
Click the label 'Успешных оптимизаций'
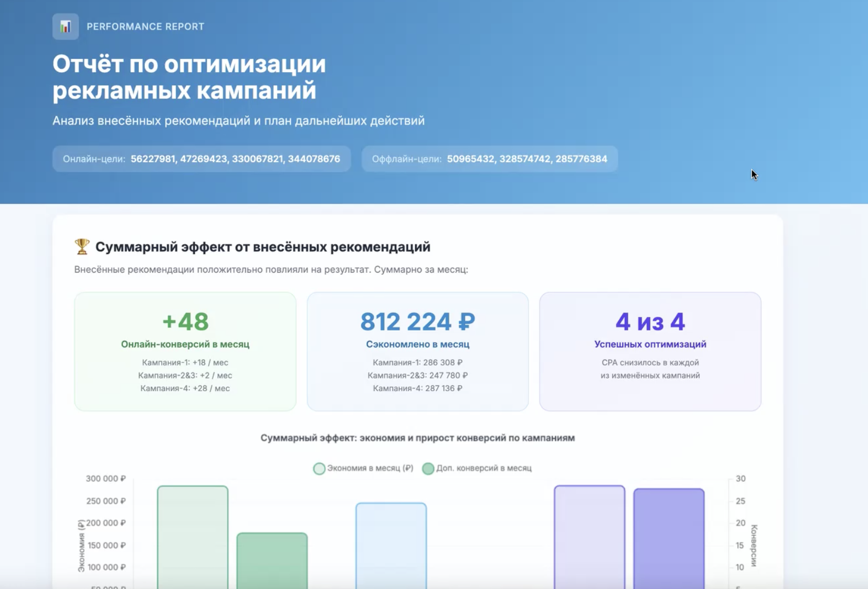click(650, 344)
